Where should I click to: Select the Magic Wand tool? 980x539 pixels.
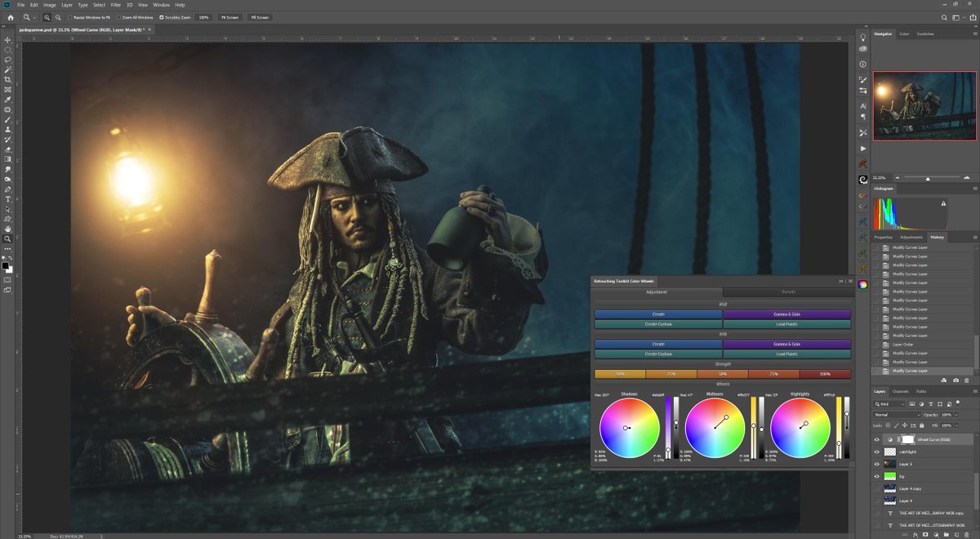pyautogui.click(x=8, y=69)
